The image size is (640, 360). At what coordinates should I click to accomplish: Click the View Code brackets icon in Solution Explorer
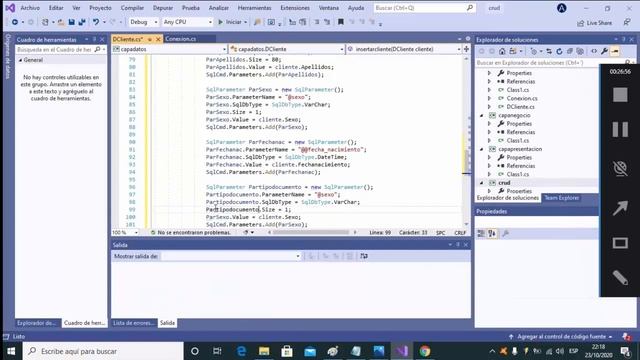coord(594,51)
